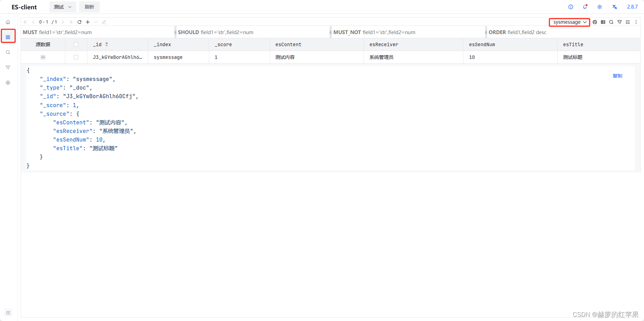Refresh the table data with reload icon
Viewport: 644px width, 321px height.
coord(79,22)
